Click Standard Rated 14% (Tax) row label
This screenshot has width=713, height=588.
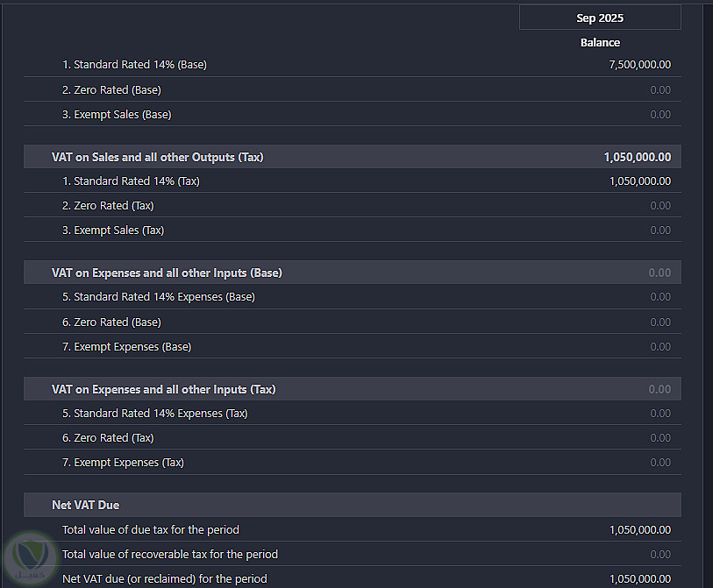coord(131,181)
